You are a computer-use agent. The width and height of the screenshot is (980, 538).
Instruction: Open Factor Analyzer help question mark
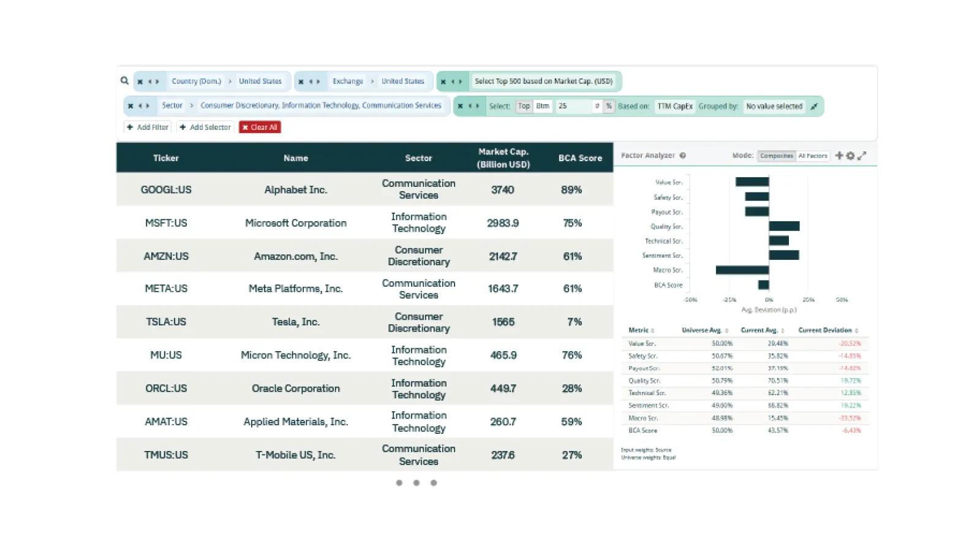(x=683, y=156)
